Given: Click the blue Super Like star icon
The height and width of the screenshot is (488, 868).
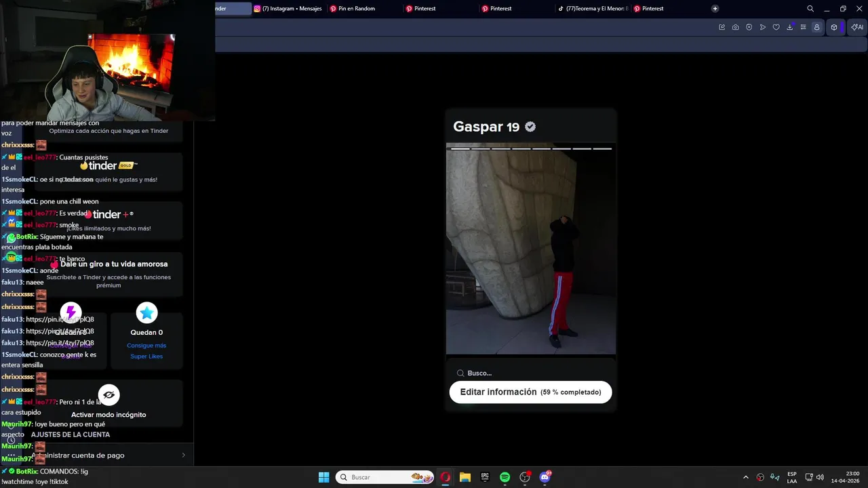Looking at the screenshot, I should [x=146, y=312].
